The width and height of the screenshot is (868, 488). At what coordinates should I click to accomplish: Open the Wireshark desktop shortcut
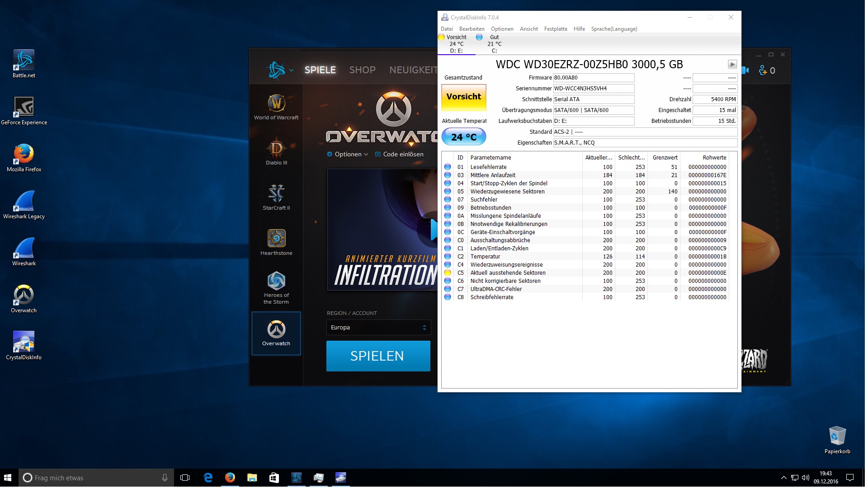pyautogui.click(x=24, y=252)
